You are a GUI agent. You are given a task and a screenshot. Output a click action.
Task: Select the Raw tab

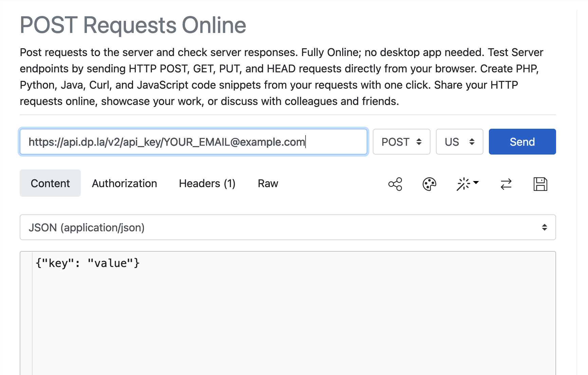point(268,183)
